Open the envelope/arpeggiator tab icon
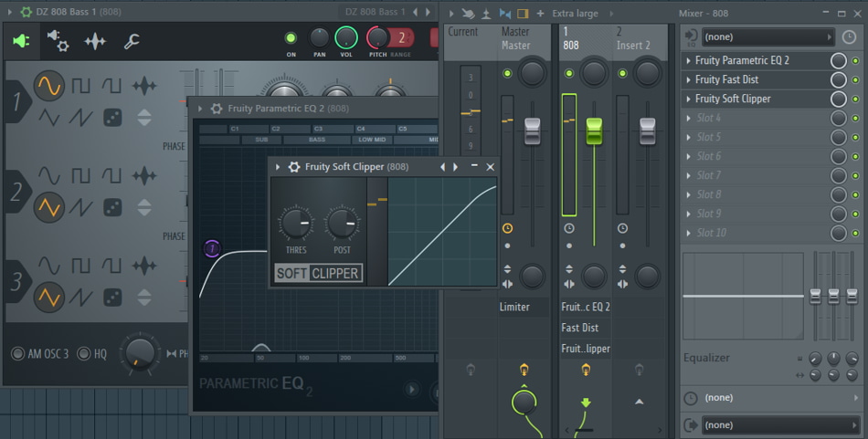868x439 pixels. point(95,41)
